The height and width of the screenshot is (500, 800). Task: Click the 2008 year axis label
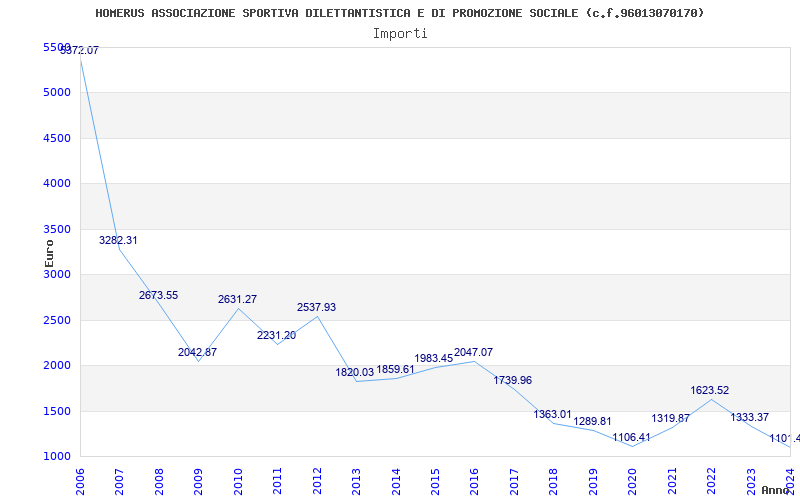coord(159,482)
